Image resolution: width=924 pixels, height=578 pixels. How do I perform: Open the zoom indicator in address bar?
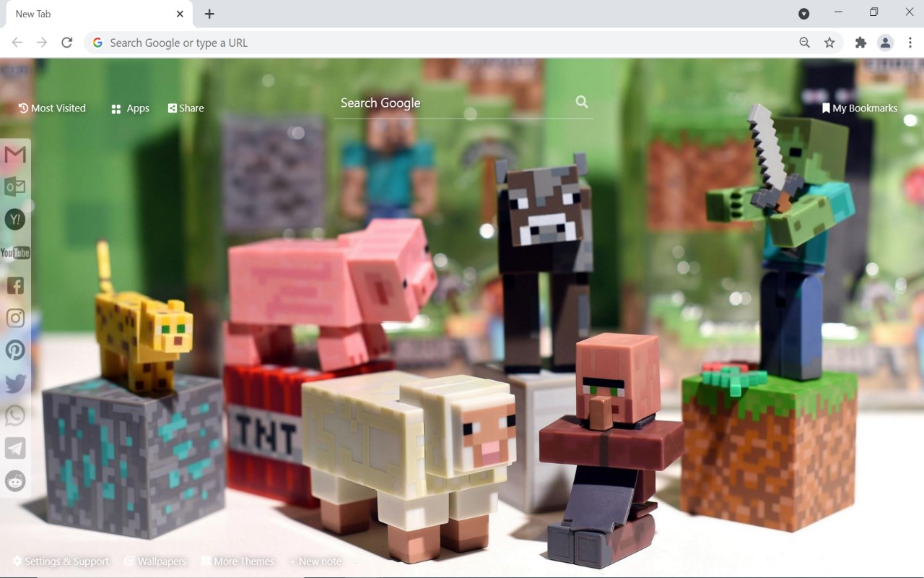pyautogui.click(x=804, y=43)
